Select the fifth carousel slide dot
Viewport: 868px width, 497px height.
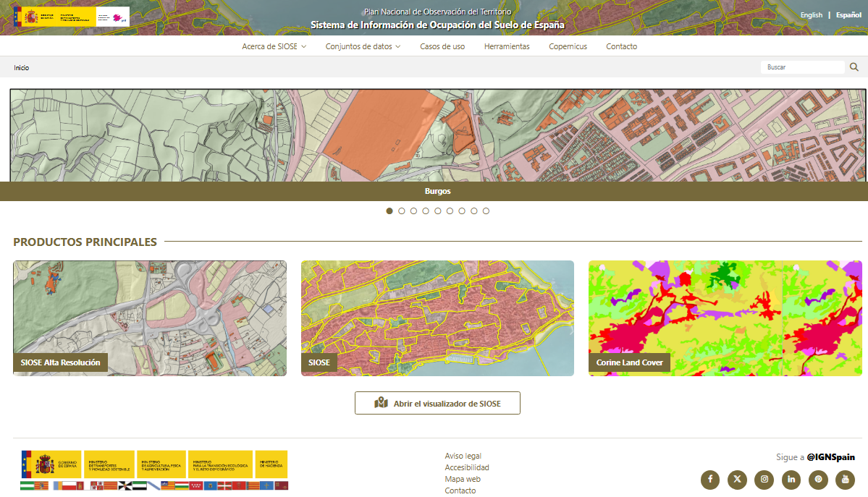438,211
